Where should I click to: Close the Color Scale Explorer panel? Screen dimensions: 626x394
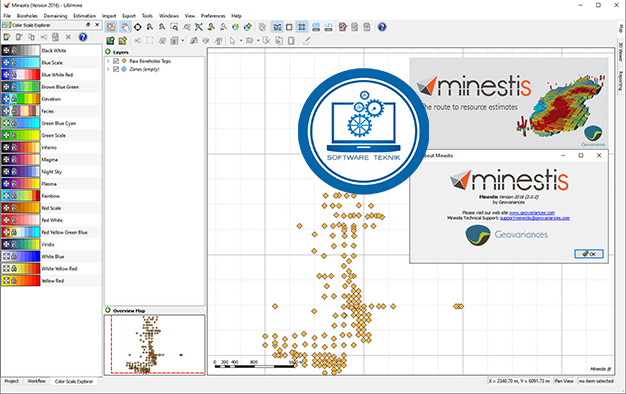click(97, 25)
